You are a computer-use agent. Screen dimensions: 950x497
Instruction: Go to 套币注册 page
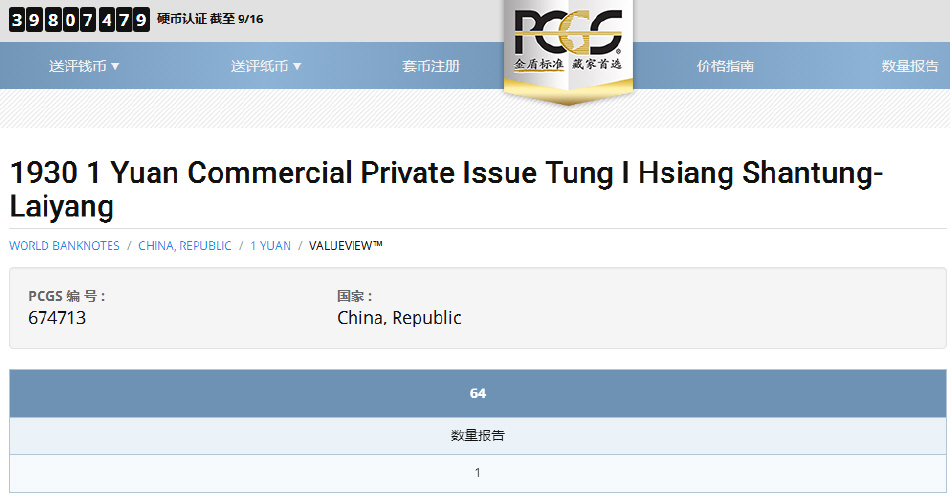click(431, 66)
